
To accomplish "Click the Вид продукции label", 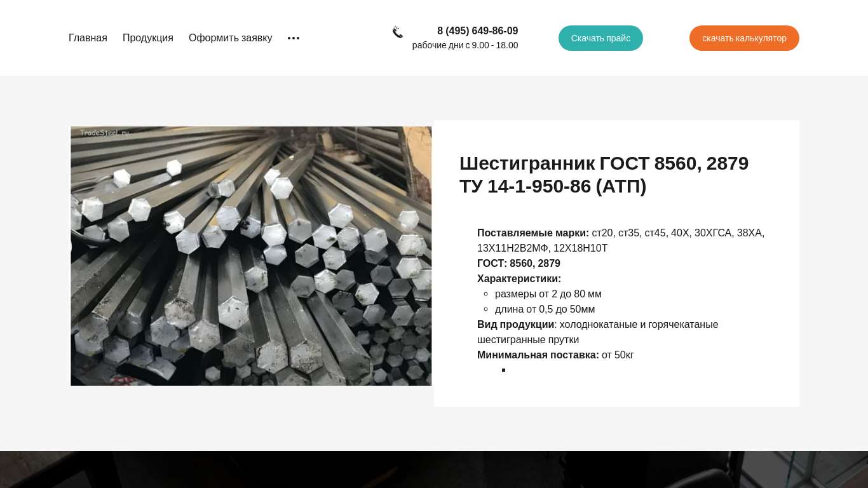I will pyautogui.click(x=515, y=324).
